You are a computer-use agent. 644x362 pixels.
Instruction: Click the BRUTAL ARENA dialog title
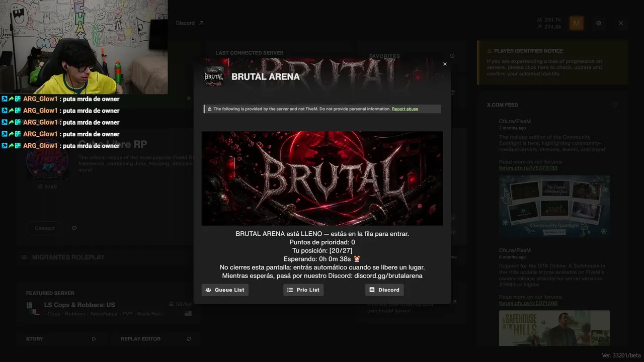pyautogui.click(x=266, y=77)
